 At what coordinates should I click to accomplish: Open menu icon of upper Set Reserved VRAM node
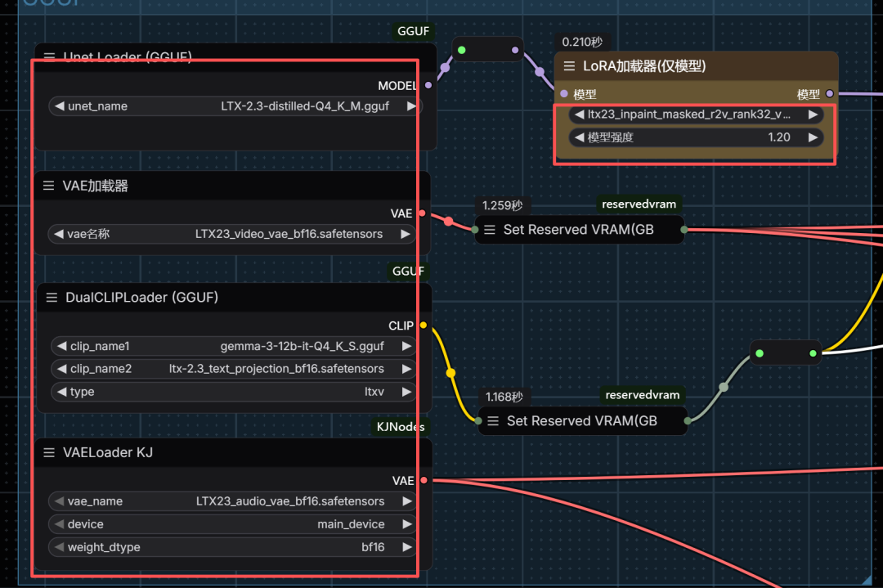coord(490,230)
